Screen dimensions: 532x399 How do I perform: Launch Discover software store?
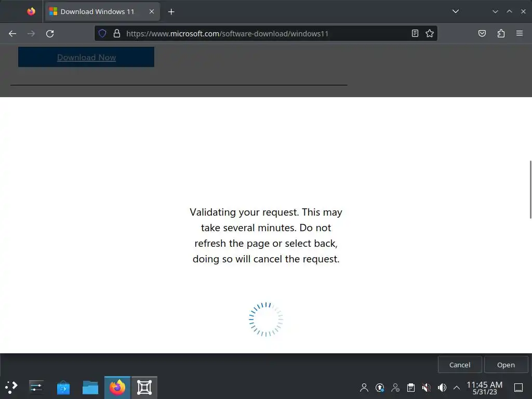click(x=63, y=387)
